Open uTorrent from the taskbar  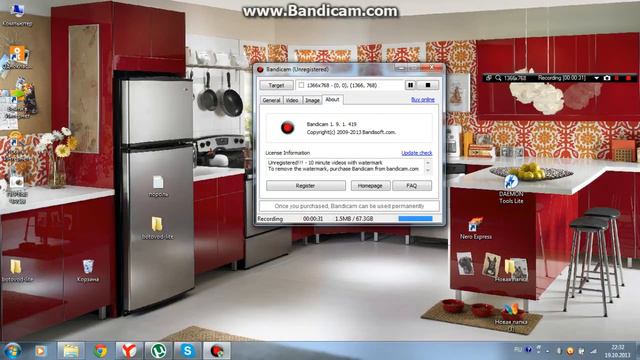click(158, 351)
